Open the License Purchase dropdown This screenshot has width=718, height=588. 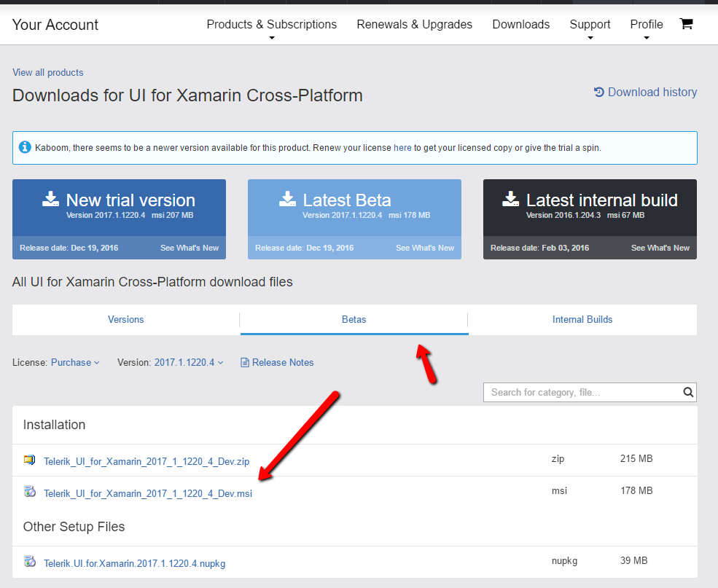74,362
